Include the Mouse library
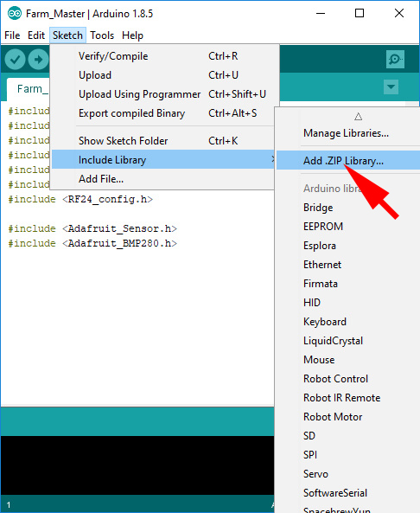 348,360
